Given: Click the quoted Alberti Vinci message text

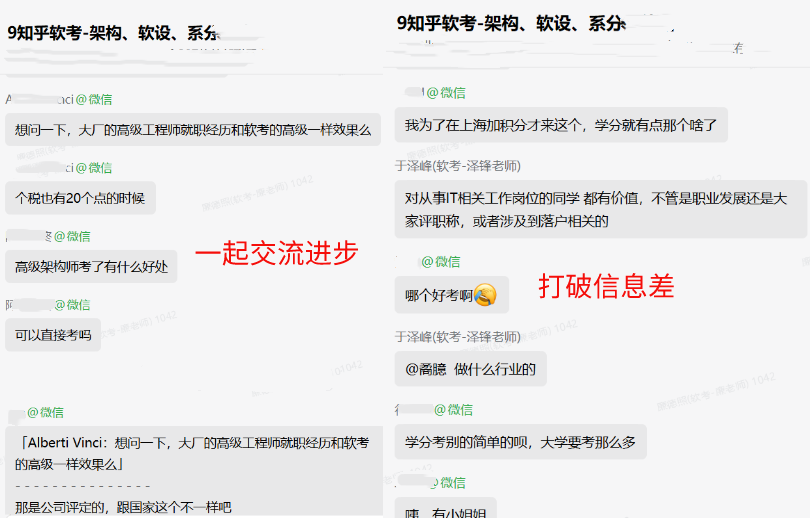Looking at the screenshot, I should [x=192, y=453].
